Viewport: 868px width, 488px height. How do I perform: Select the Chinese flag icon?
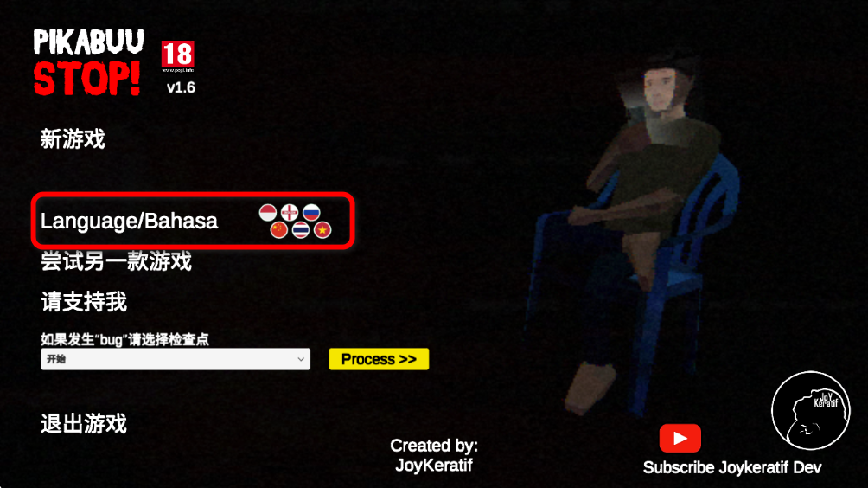tap(279, 230)
